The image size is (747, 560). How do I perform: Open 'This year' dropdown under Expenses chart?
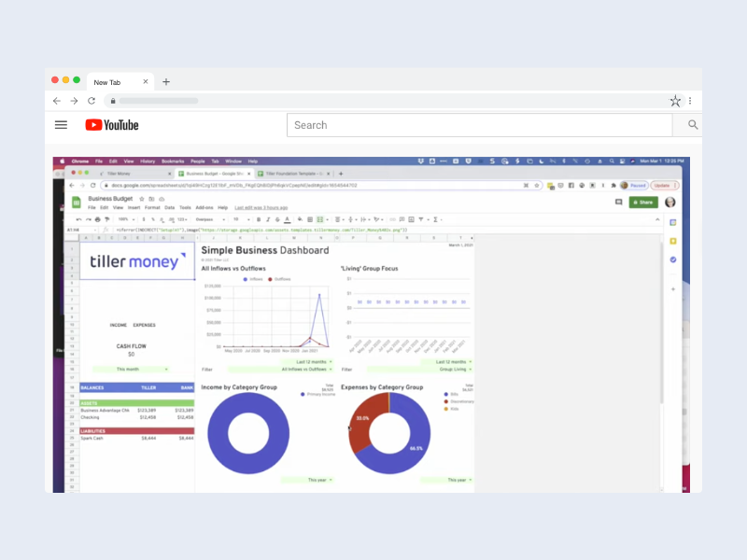pyautogui.click(x=447, y=480)
